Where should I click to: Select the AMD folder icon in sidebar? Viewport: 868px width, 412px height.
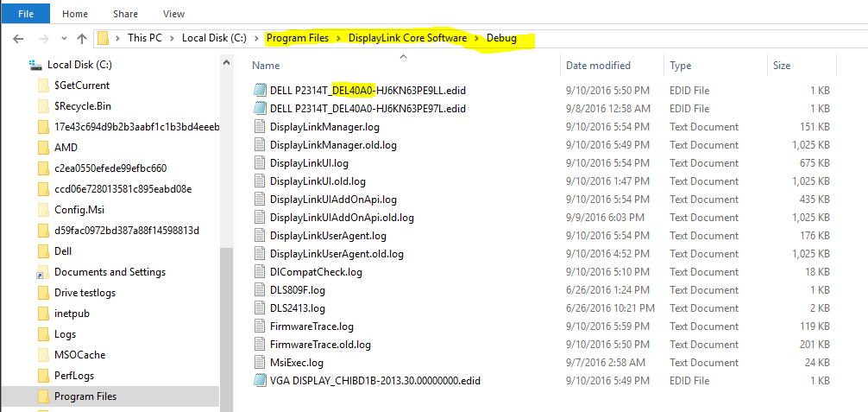point(43,148)
